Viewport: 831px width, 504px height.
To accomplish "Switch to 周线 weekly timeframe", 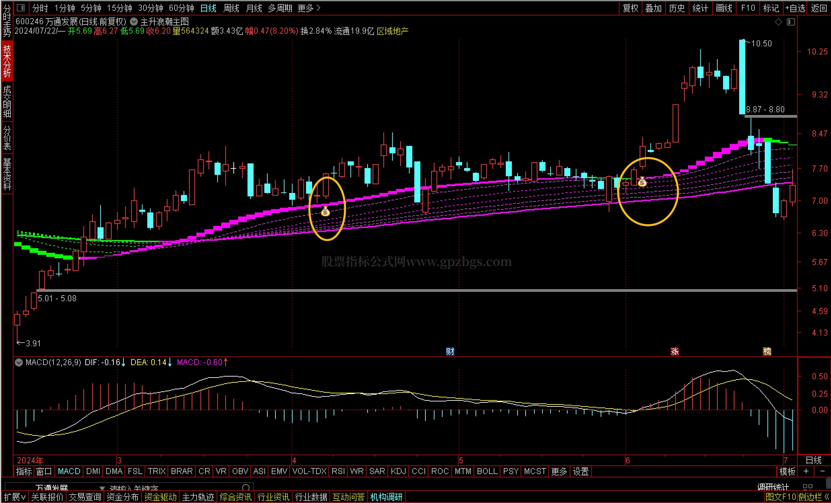I will 231,8.
